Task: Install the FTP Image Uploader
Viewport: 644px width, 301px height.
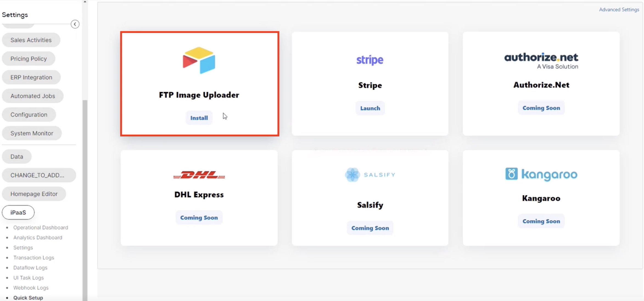Action: [199, 118]
